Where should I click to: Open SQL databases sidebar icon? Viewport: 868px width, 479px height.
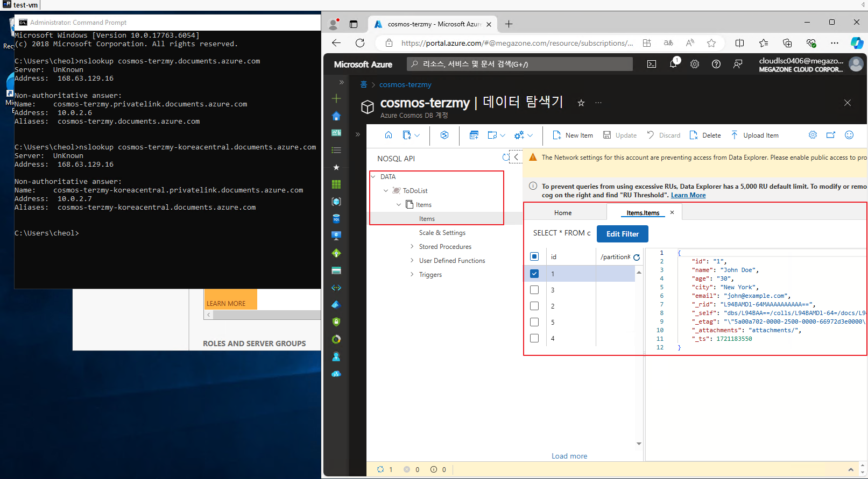click(x=336, y=219)
